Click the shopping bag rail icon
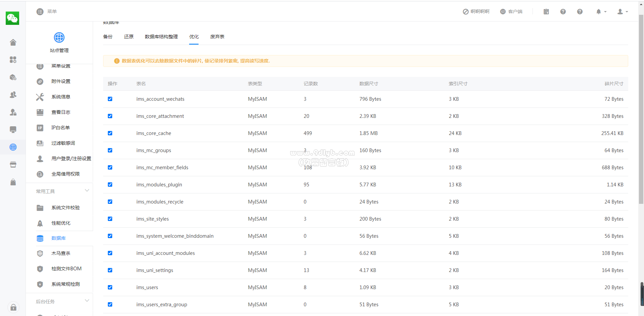Screen dimensions: 644x316 click(x=13, y=182)
